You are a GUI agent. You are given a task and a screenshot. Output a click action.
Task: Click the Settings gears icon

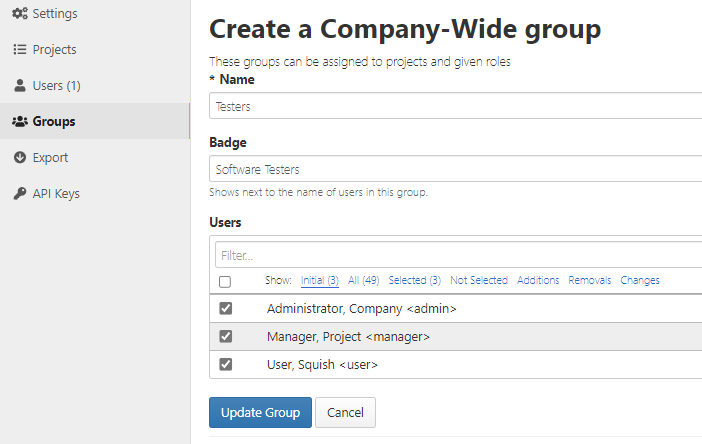click(x=20, y=13)
